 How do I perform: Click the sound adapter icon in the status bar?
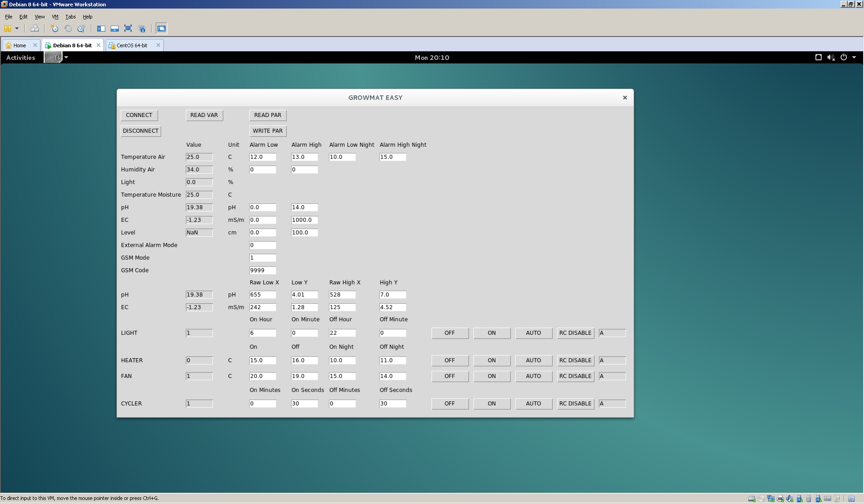tap(790, 498)
